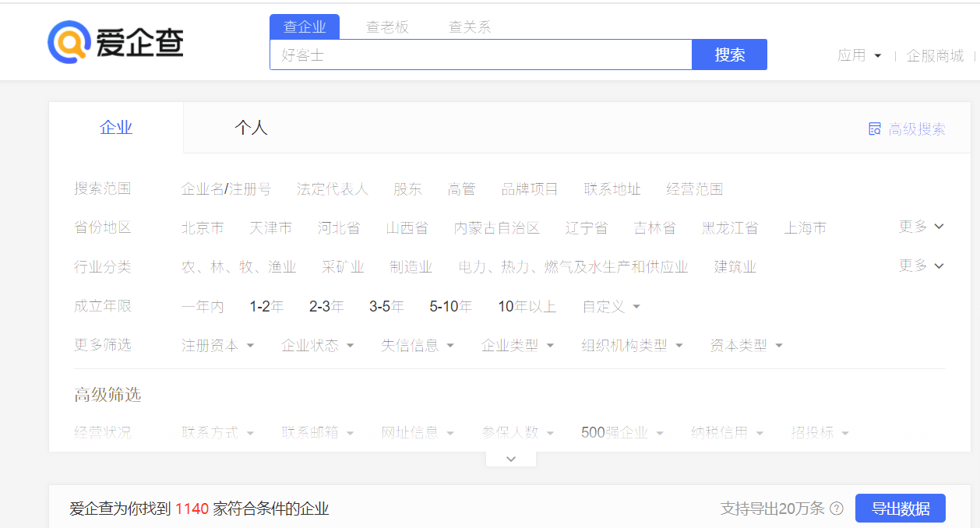980x528 pixels.
Task: Select the 3-5年 establishment year filter
Action: 386,306
